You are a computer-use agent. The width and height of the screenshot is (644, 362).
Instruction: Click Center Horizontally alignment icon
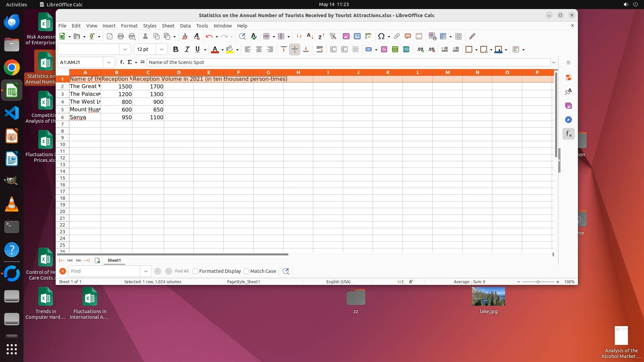tap(259, 50)
